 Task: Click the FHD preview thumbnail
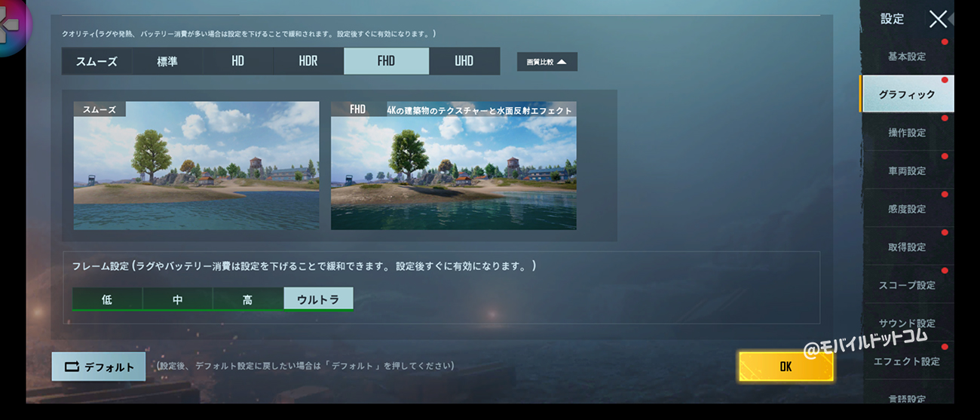click(454, 166)
